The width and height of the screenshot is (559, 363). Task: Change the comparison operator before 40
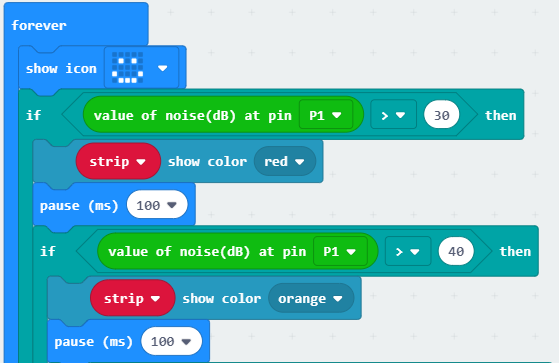[x=408, y=251]
